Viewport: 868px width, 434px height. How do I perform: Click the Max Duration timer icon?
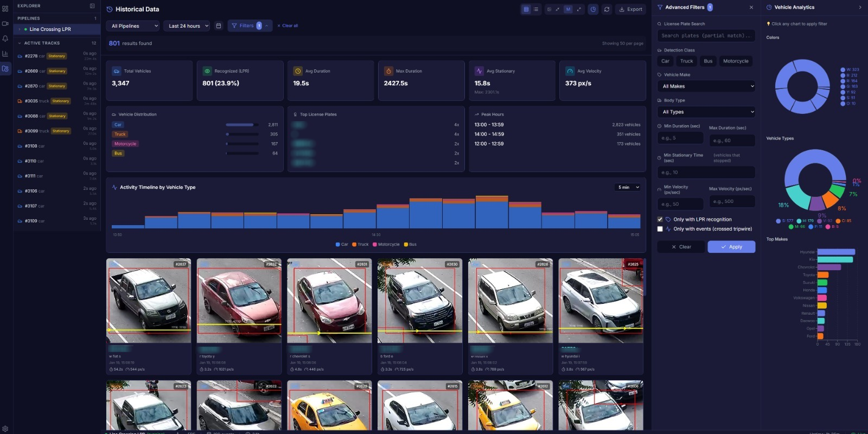coord(388,71)
